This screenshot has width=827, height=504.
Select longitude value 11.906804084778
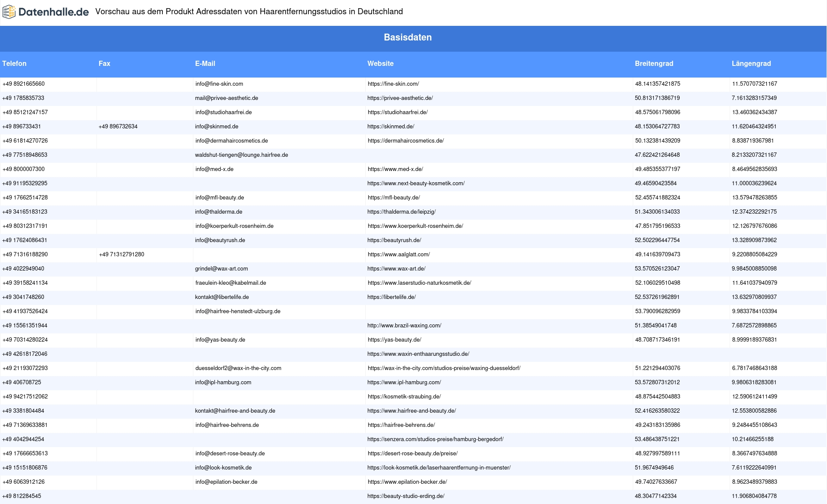pos(754,496)
